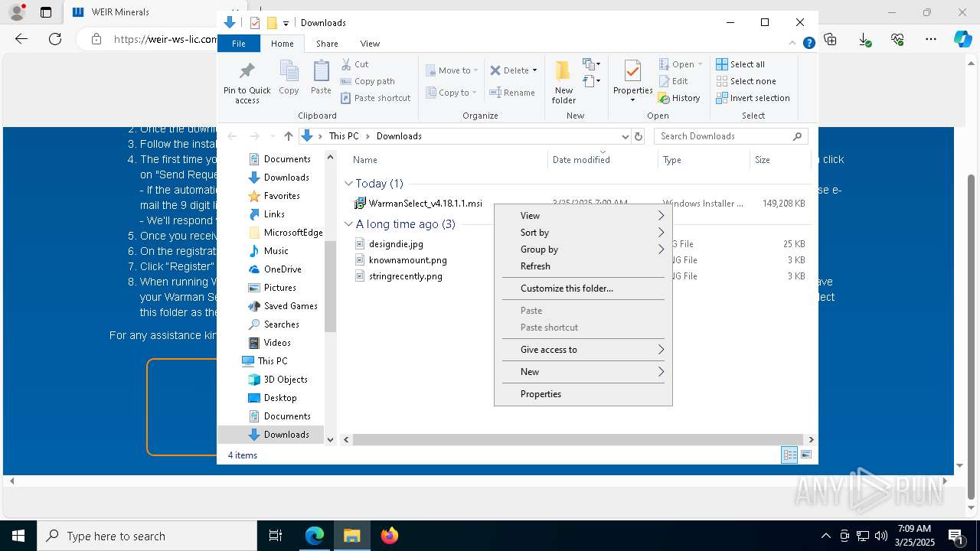
Task: Sort by Date modified column header
Action: point(603,160)
